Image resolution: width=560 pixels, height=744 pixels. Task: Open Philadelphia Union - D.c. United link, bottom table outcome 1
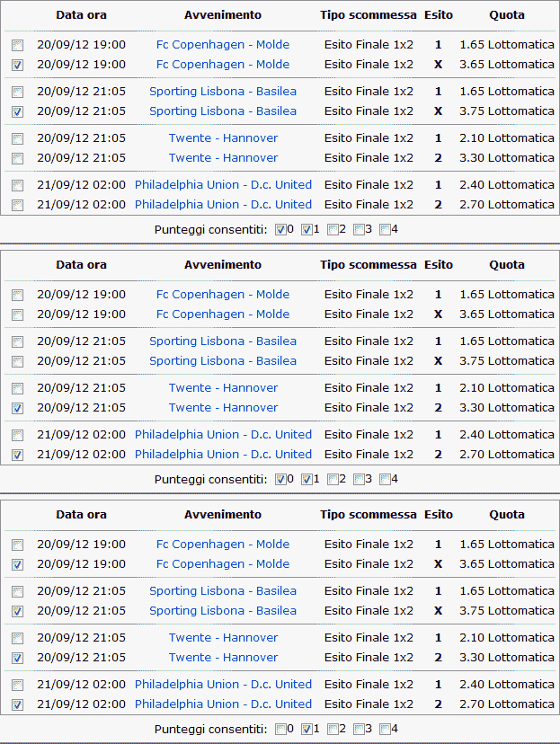[223, 685]
